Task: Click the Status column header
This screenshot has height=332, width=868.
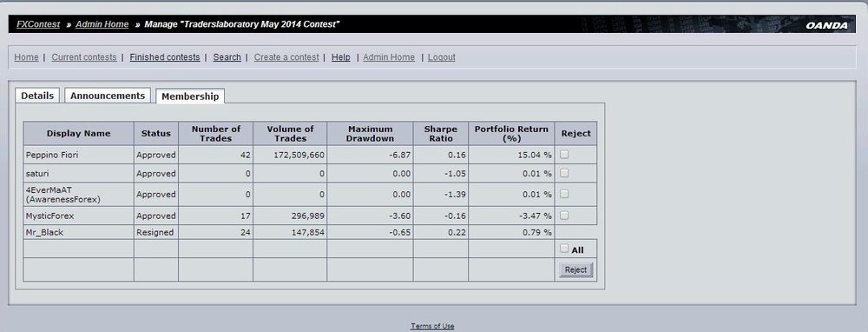Action: click(x=156, y=134)
